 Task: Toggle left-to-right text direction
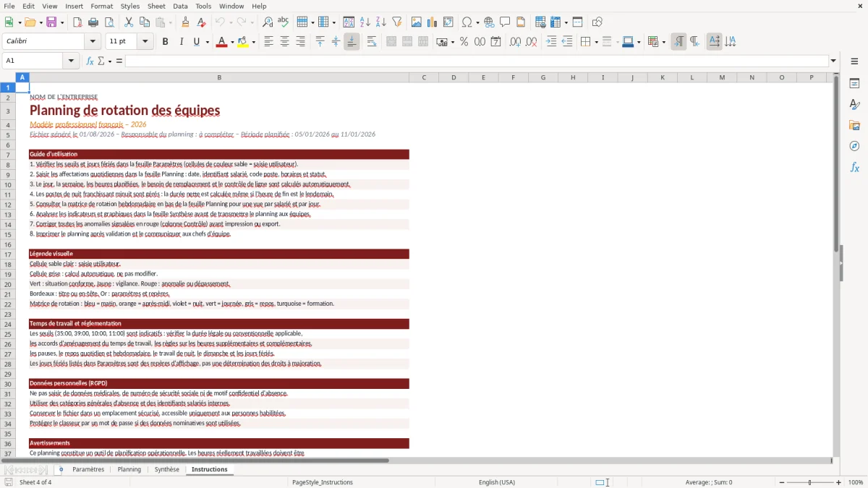point(678,42)
